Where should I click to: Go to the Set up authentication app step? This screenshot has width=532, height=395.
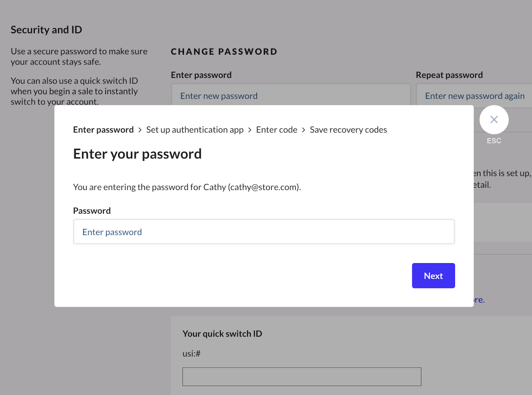195,130
